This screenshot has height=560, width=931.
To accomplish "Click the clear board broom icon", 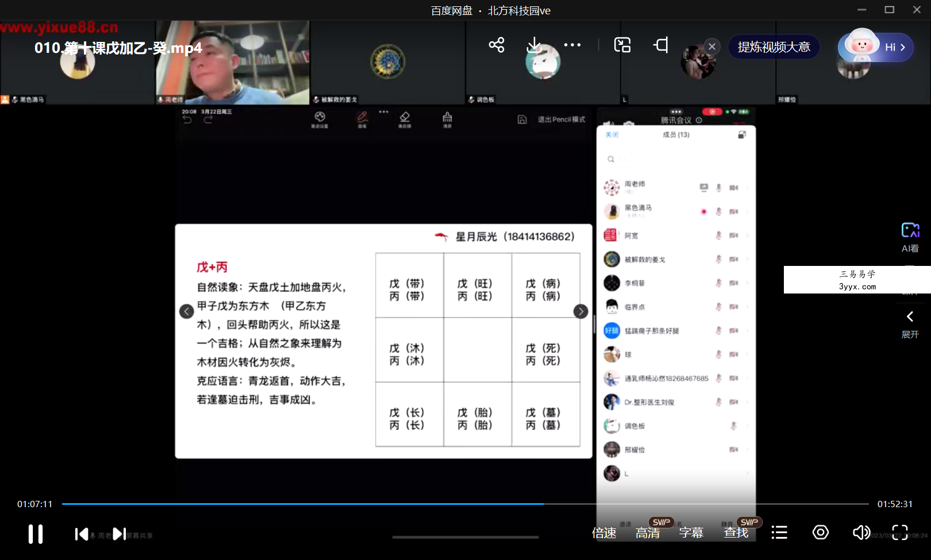I will tap(447, 119).
